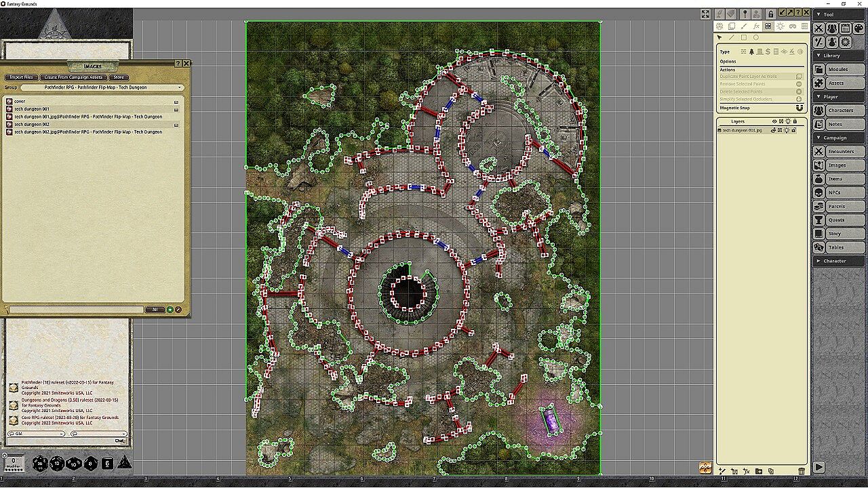Select the wall occluder type icon

tap(744, 52)
